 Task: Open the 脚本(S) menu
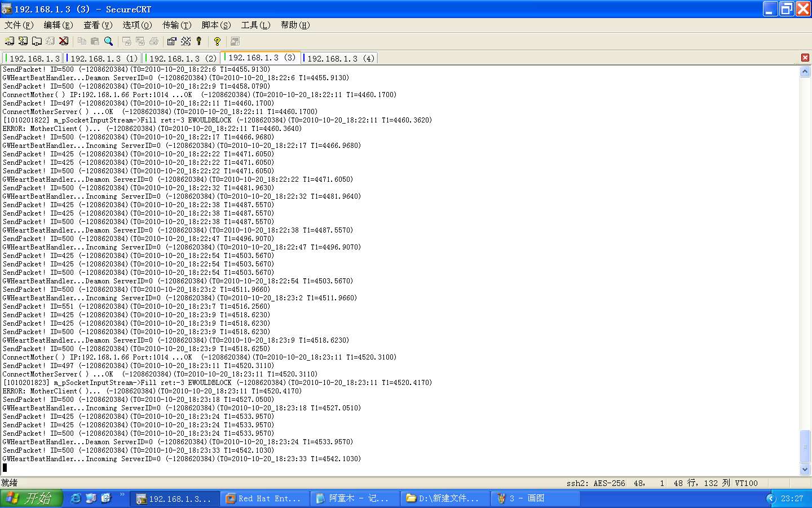tap(216, 25)
